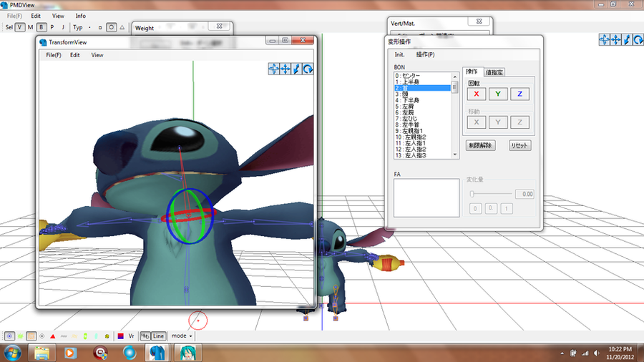The height and width of the screenshot is (362, 644).
Task: Click the green Y rotation button
Action: tap(498, 94)
